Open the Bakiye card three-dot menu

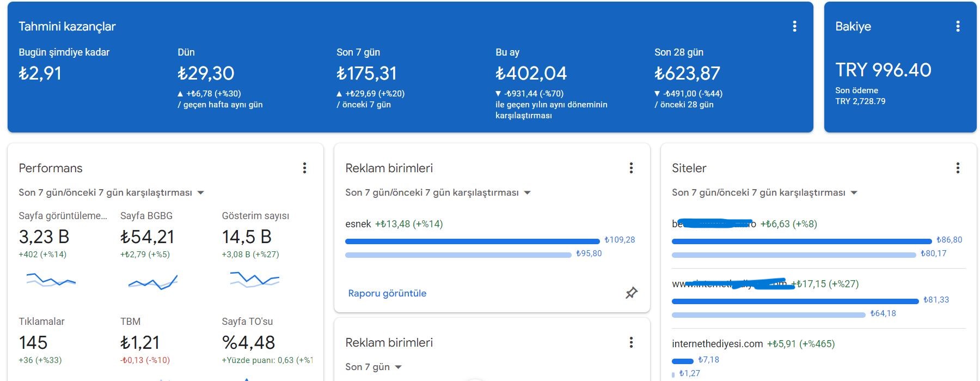958,26
